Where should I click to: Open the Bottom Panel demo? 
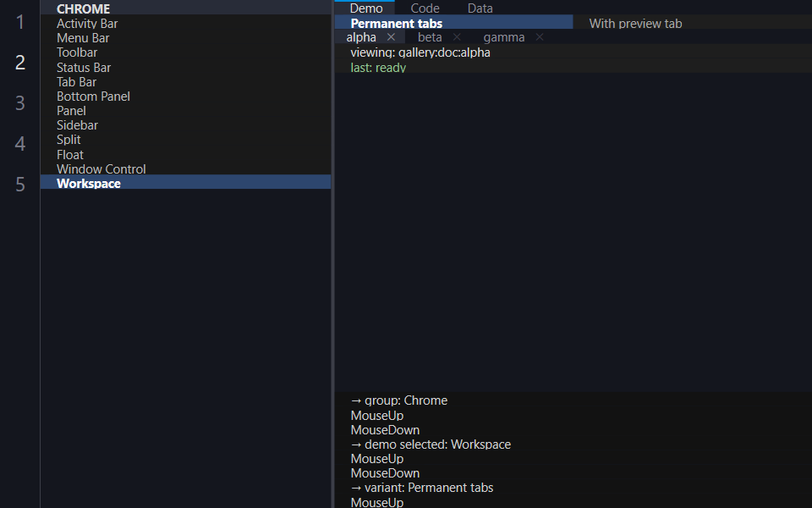click(185, 97)
